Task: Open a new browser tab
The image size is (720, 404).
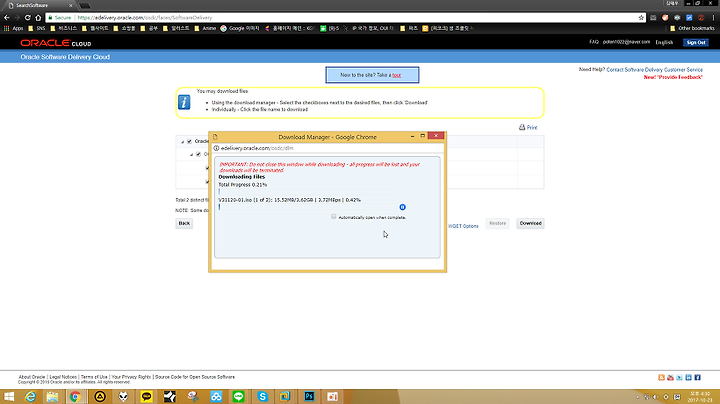Action: pos(84,6)
